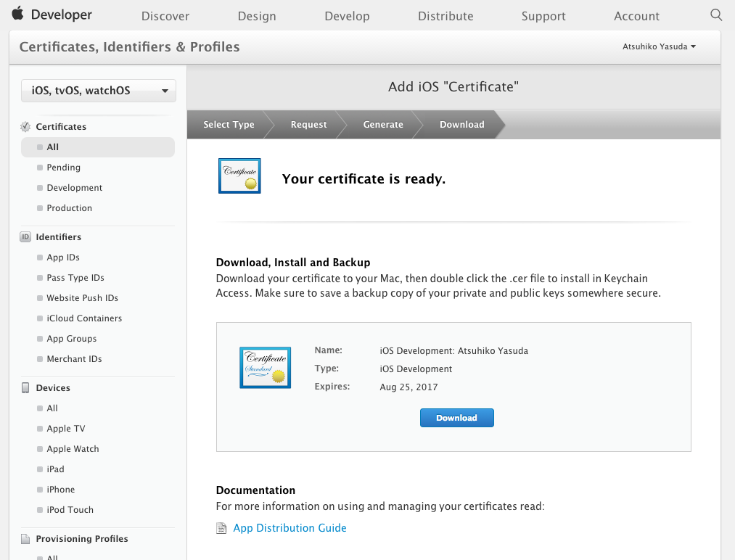Click the 'Add iOS "Certificate"' heading
The image size is (735, 560).
pyautogui.click(x=453, y=87)
